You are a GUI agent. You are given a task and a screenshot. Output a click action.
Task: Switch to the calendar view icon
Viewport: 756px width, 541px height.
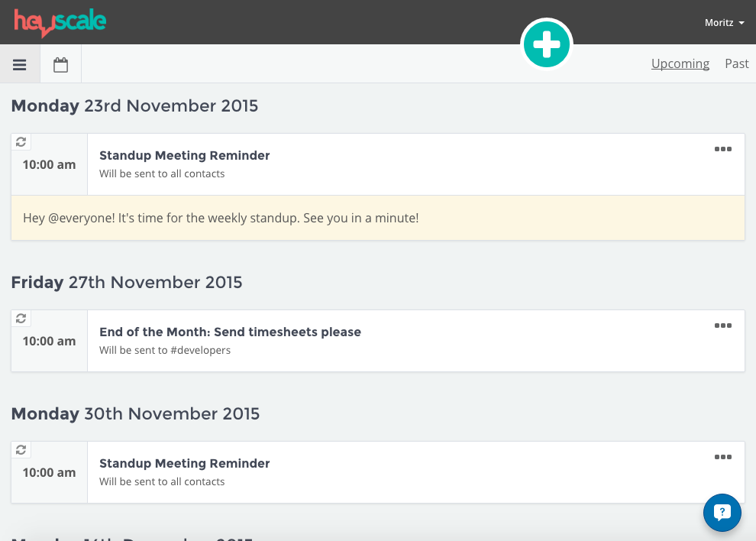click(60, 65)
